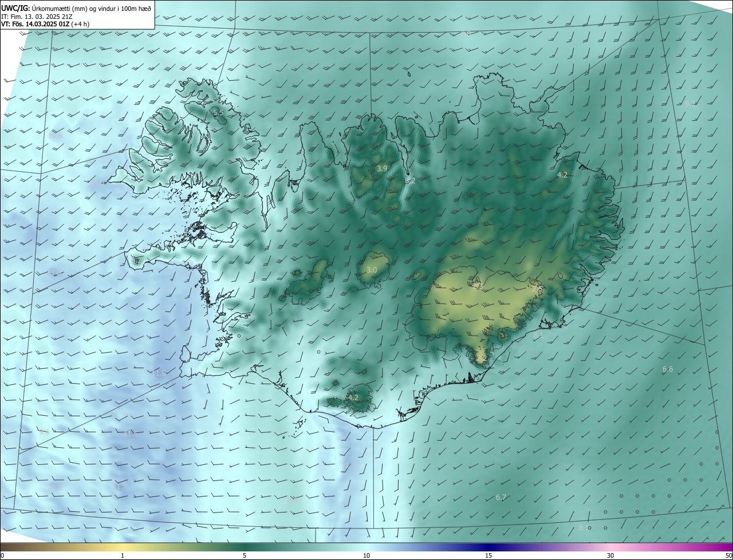Click the 5.5 value in the Westfjords

tap(218, 113)
